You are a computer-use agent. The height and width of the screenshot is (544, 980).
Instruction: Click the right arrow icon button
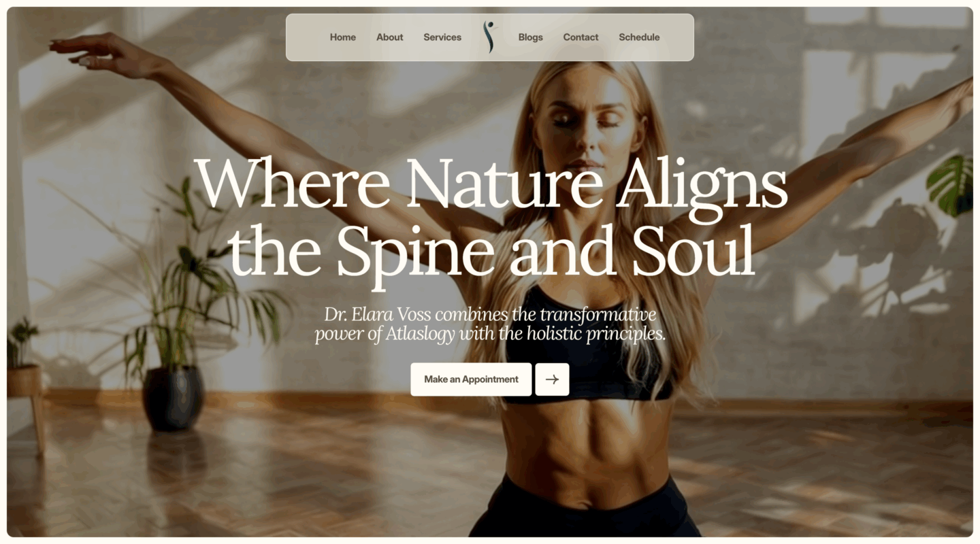click(552, 379)
